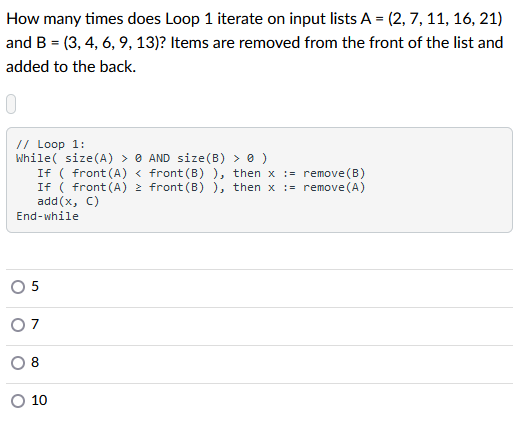Click the '// Loop 1:' comment line
The image size is (519, 436).
[x=51, y=144]
